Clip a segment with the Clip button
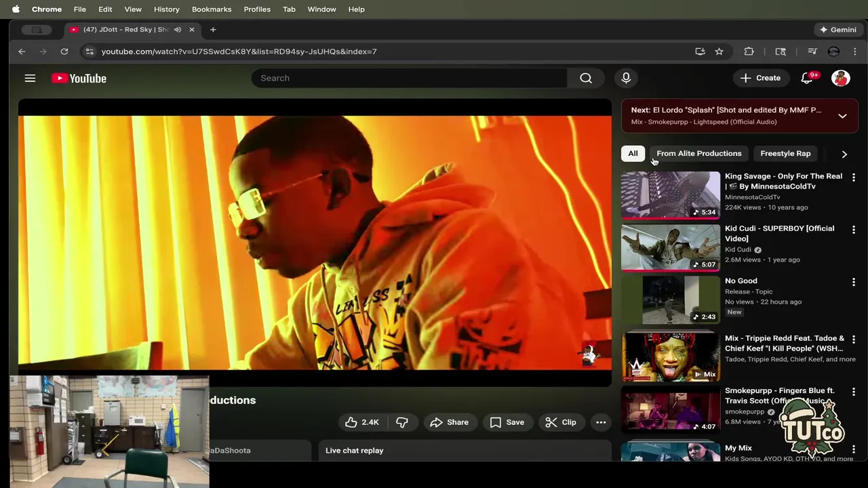This screenshot has height=488, width=868. click(561, 422)
